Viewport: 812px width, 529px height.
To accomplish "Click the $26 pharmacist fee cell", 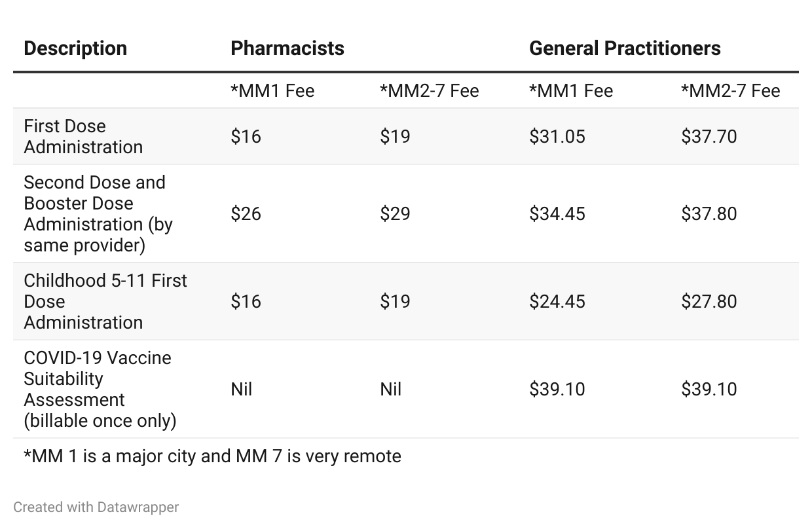I will click(246, 213).
